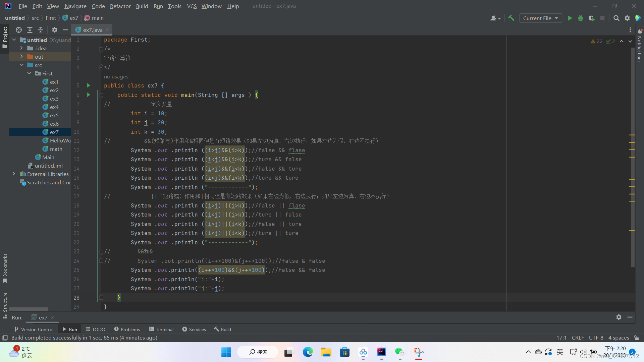This screenshot has width=644, height=362.
Task: Run main method from gutter arrow
Action: [x=89, y=95]
